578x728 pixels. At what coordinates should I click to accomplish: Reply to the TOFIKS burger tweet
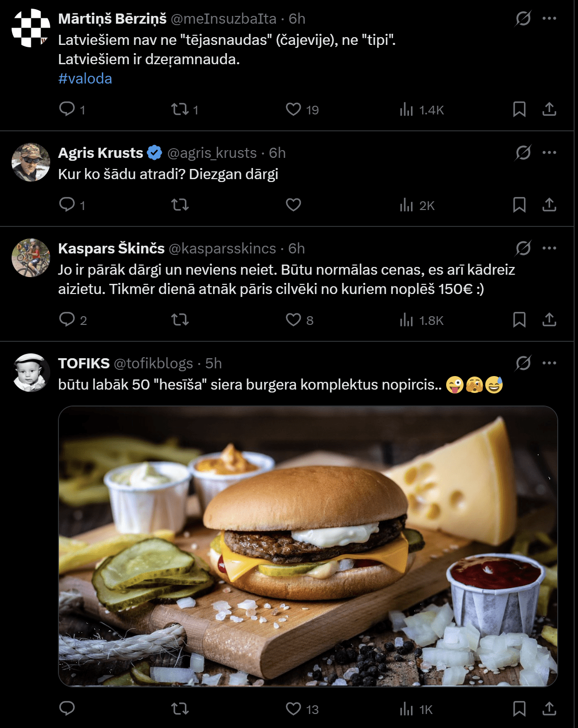[67, 709]
